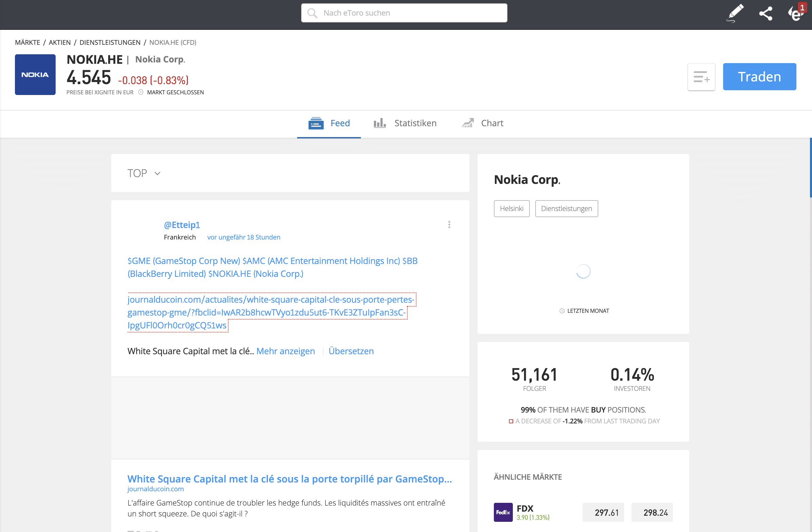
Task: Click into the eToro search field
Action: click(x=404, y=13)
